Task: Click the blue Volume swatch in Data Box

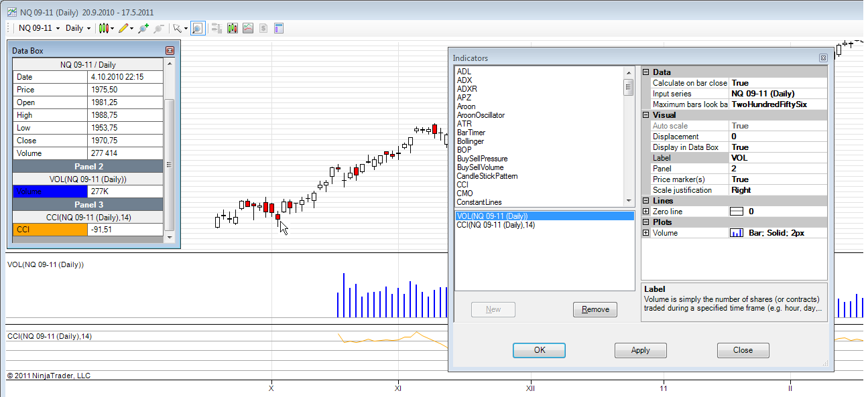Action: 50,191
